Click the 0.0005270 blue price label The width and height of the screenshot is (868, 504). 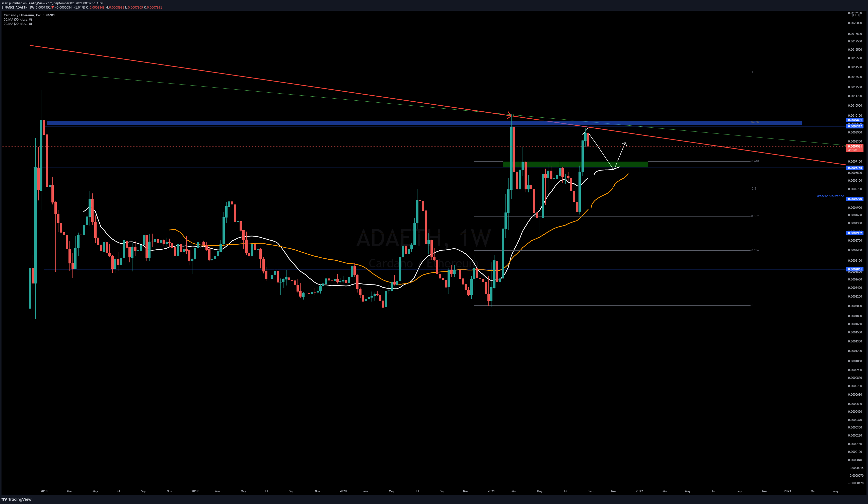[x=854, y=199]
